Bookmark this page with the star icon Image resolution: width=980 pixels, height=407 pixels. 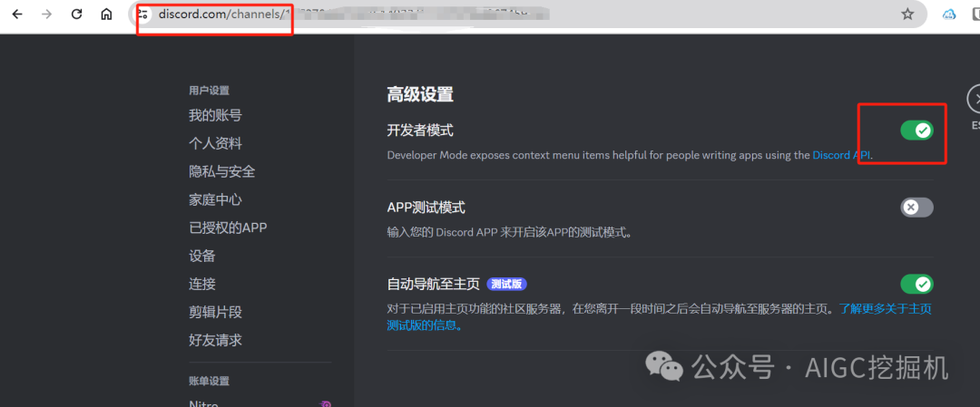[x=907, y=15]
